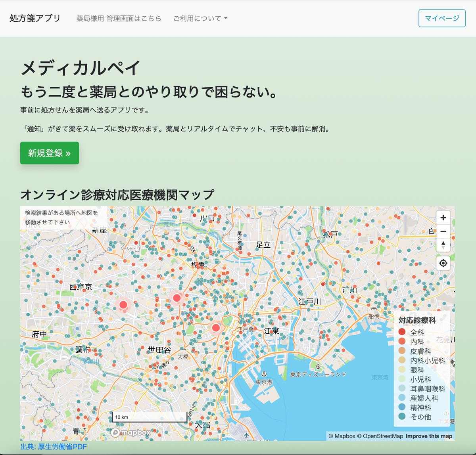
Task: Click the 足立 map label
Action: coord(263,245)
